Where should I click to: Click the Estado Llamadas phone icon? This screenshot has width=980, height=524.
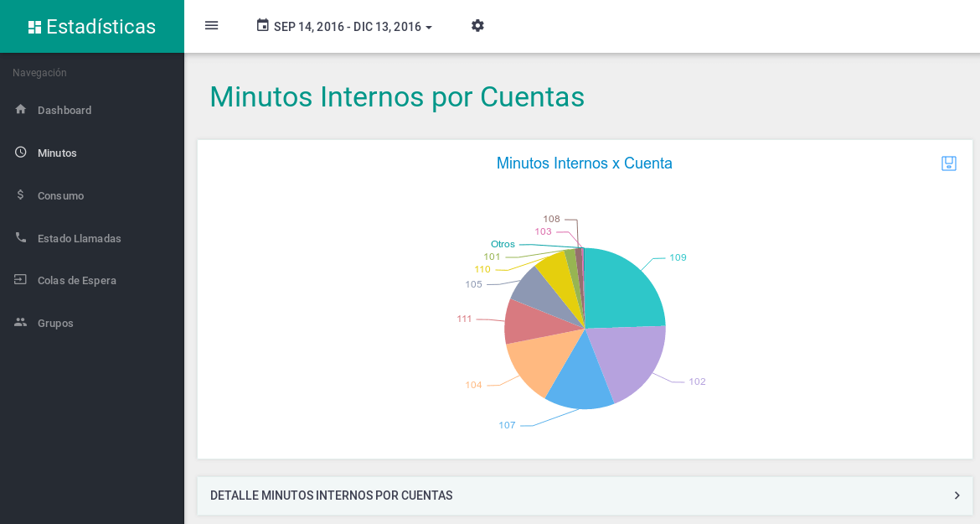click(21, 238)
